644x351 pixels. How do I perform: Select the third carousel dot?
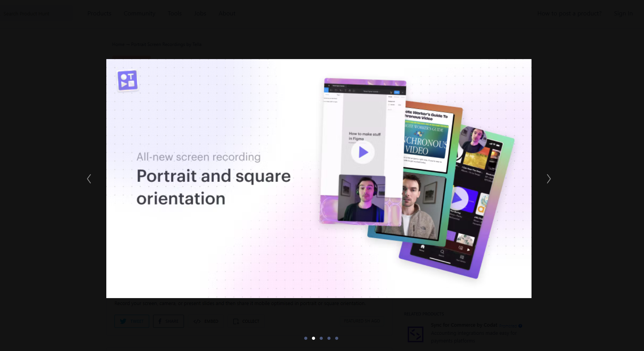point(321,338)
